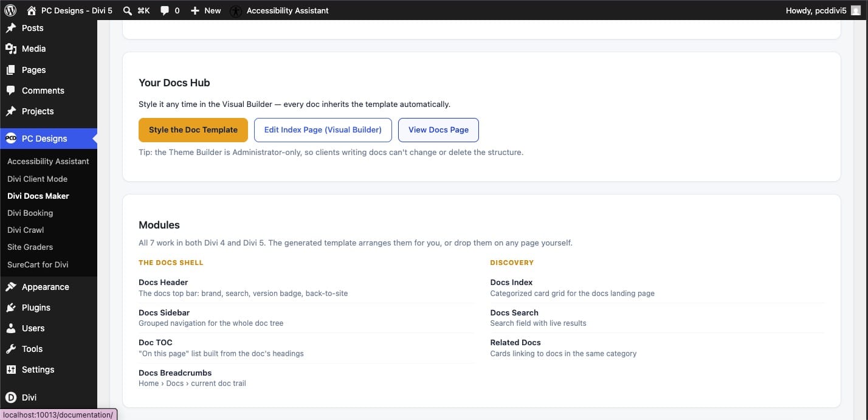Click PC Designs - Divi 5 site name
The width and height of the screenshot is (868, 420).
point(77,10)
